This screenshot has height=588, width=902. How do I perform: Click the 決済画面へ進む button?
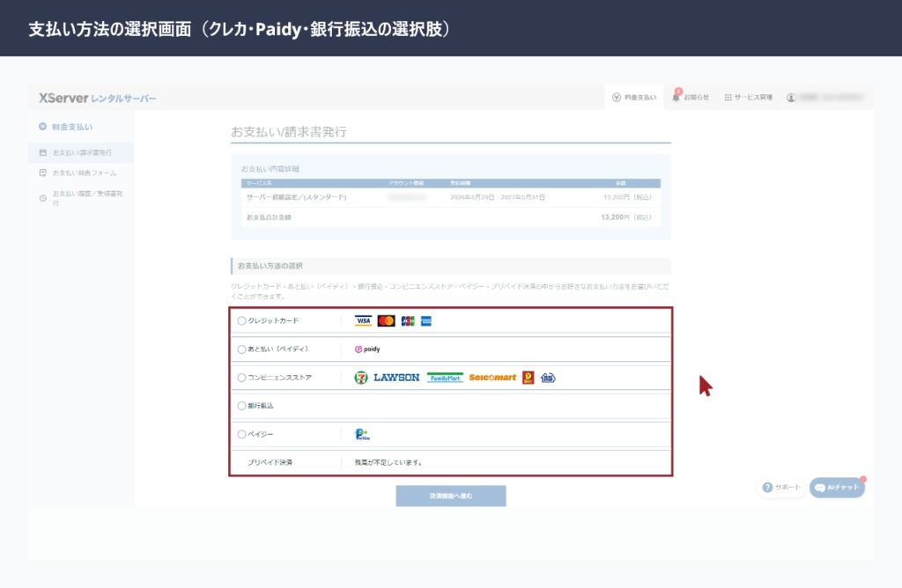tap(451, 496)
